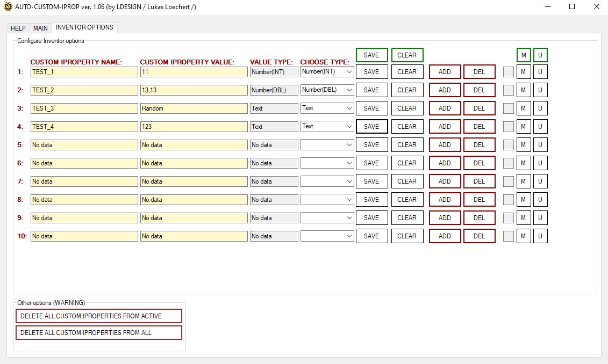Viewport: 608px width, 364px height.
Task: Click the green SAVE all button
Action: [371, 55]
